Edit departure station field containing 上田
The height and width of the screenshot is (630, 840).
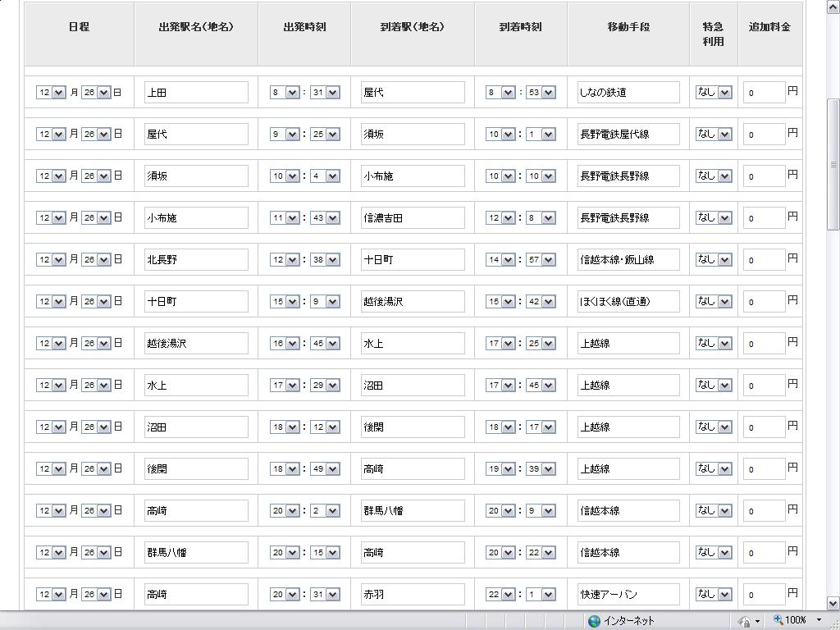point(196,92)
